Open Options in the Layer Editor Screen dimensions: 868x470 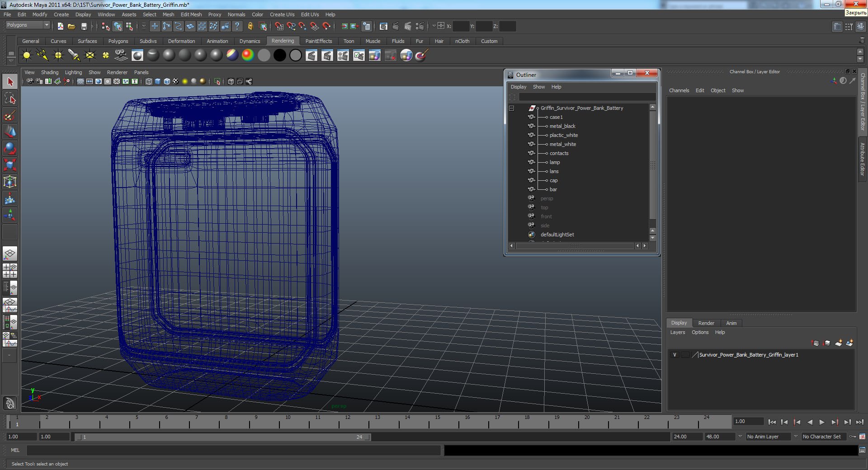tap(700, 332)
